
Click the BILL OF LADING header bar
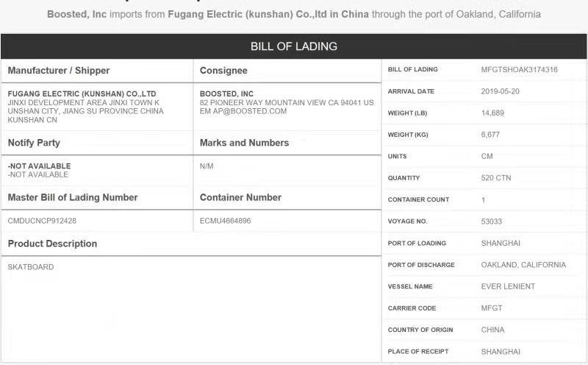coord(294,46)
